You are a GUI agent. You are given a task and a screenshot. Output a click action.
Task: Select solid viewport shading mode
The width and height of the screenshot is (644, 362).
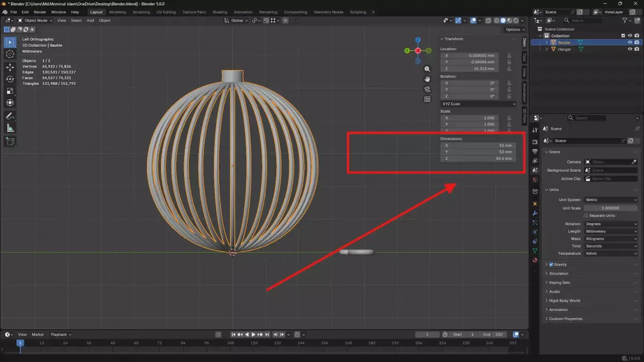(x=503, y=20)
